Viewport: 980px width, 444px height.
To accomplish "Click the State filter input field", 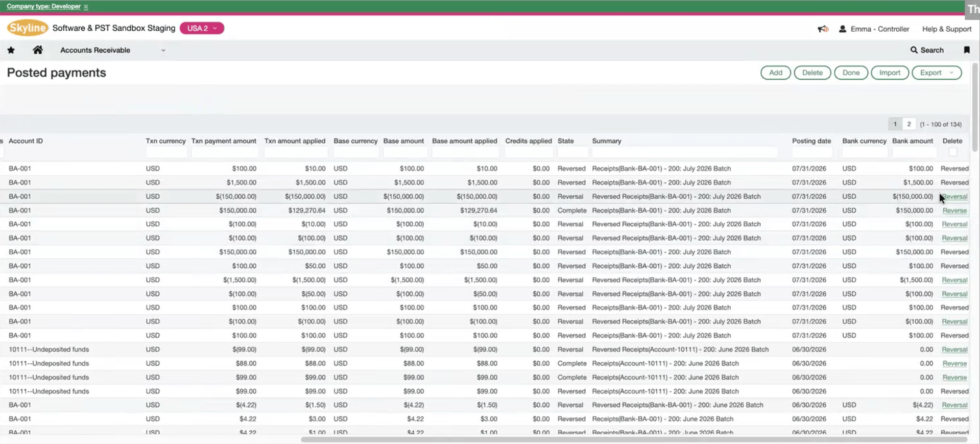I will coord(572,152).
